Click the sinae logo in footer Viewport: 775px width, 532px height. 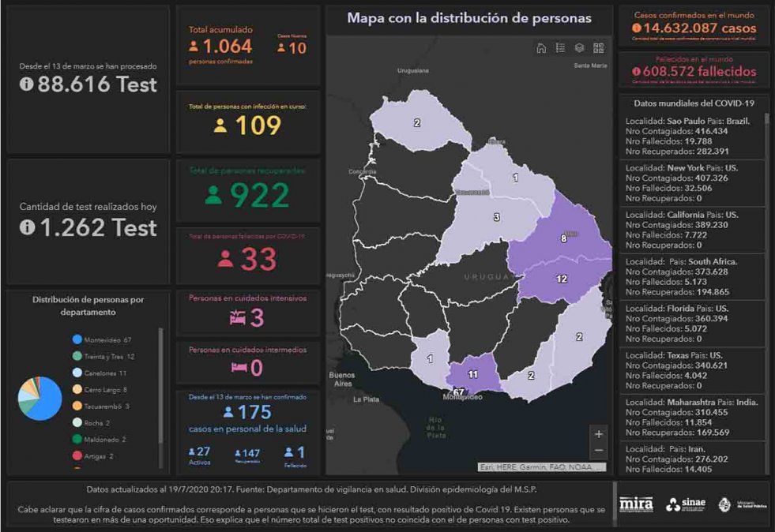tap(684, 504)
